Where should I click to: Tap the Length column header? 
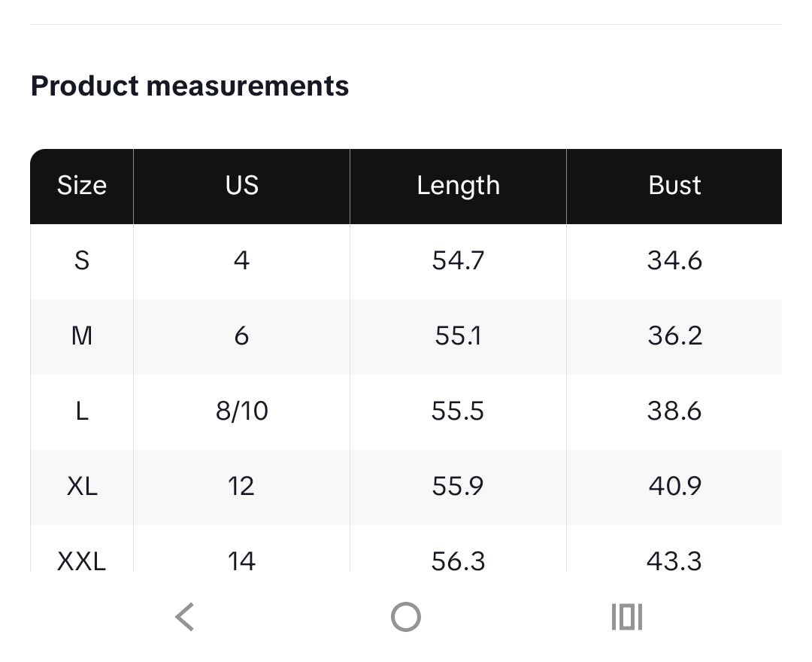coord(458,186)
